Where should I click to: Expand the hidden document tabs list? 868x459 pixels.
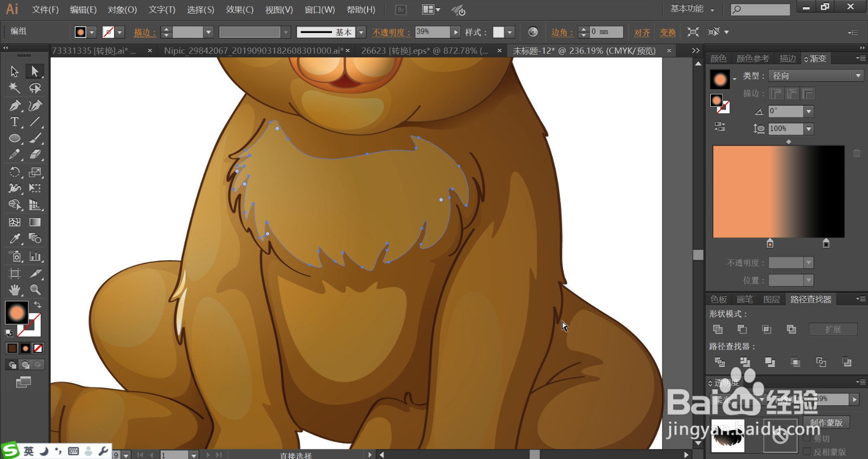coord(695,50)
